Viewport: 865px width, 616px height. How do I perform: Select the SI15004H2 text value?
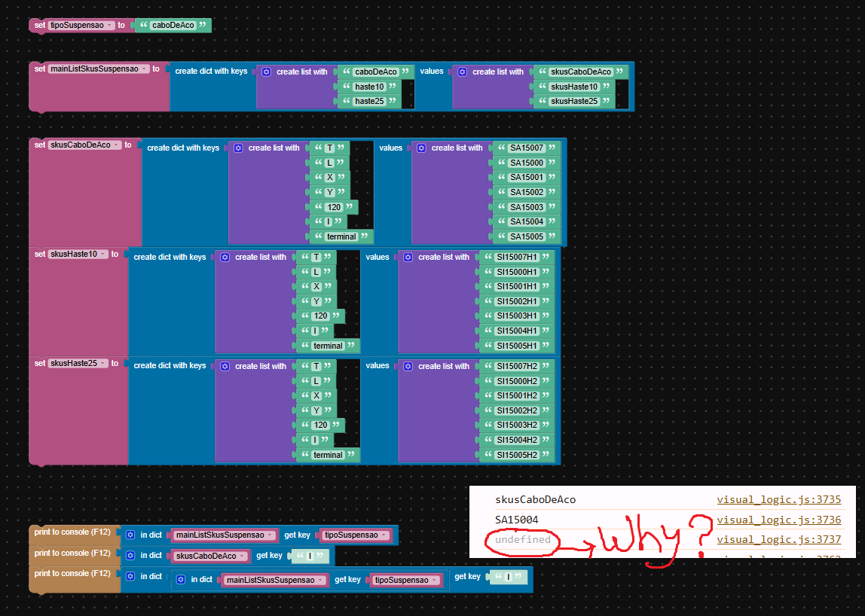[517, 440]
